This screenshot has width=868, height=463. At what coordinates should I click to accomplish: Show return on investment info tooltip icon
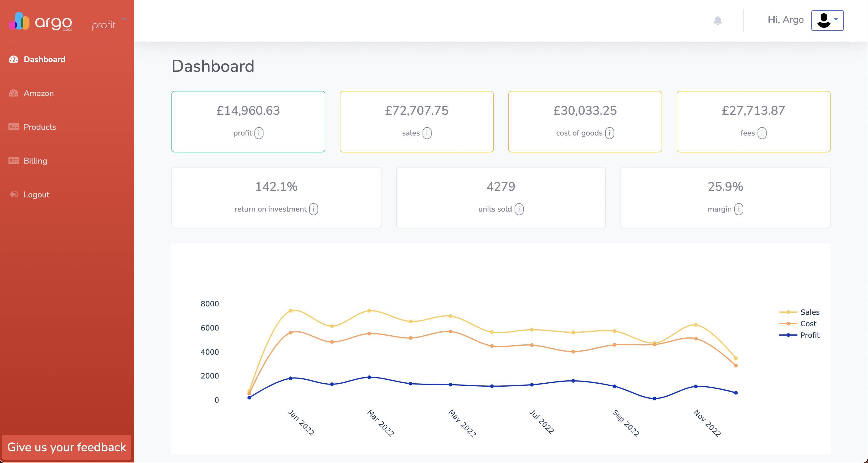tap(313, 209)
